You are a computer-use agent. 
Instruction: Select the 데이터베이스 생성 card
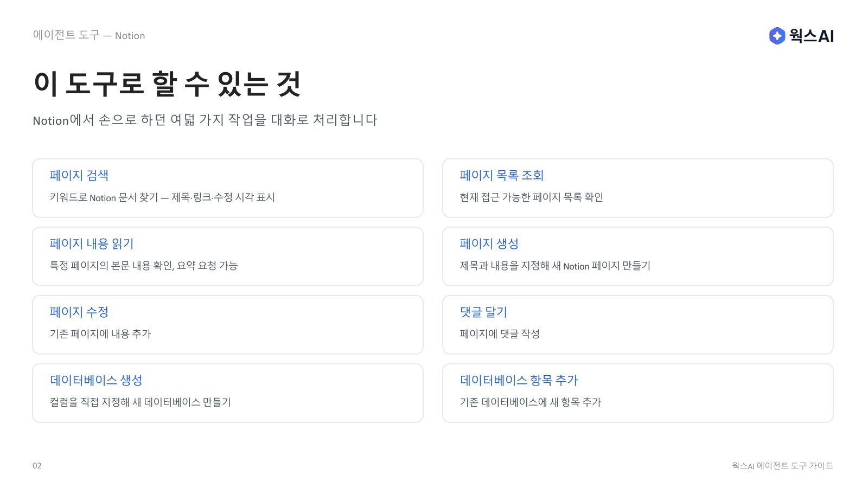[228, 393]
